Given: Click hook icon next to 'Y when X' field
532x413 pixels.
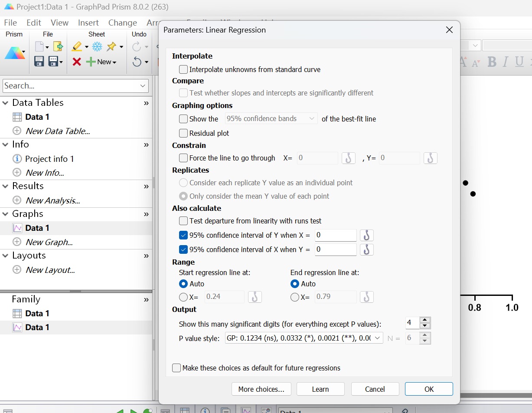Looking at the screenshot, I should (x=366, y=235).
